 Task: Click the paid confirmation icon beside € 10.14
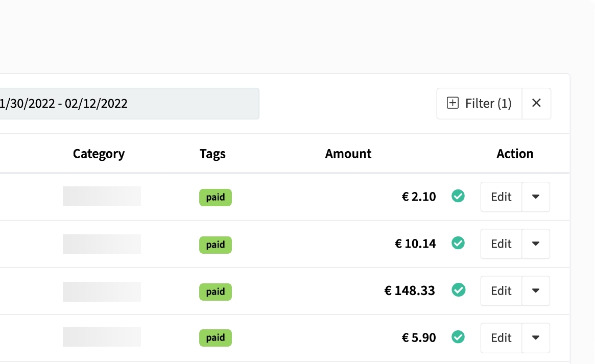point(458,244)
